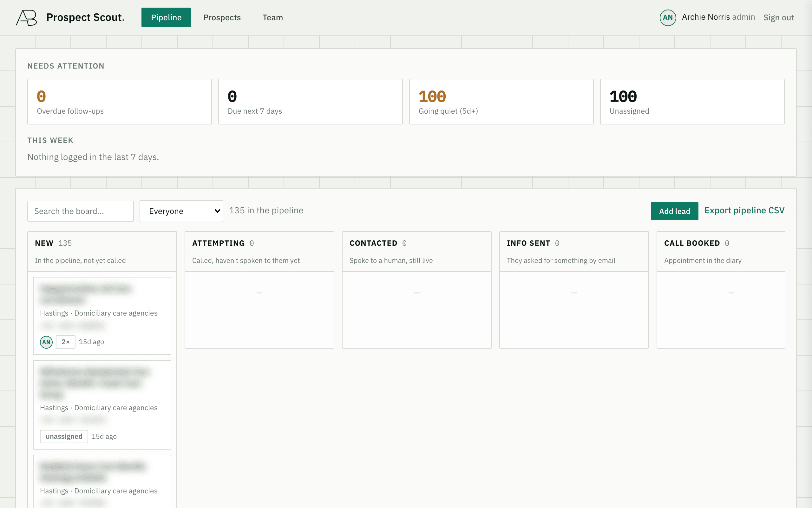The image size is (812, 508).
Task: Click the AN assignee badge on first lead card
Action: (46, 342)
